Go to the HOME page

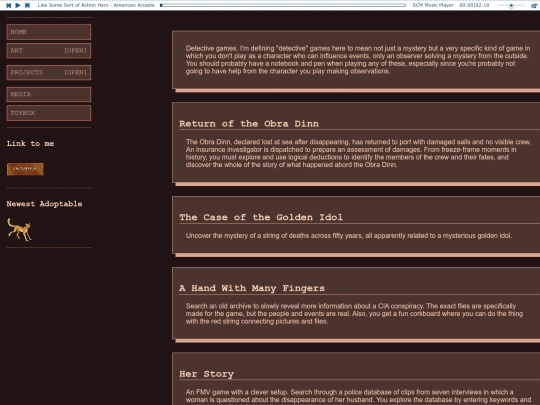(x=49, y=32)
